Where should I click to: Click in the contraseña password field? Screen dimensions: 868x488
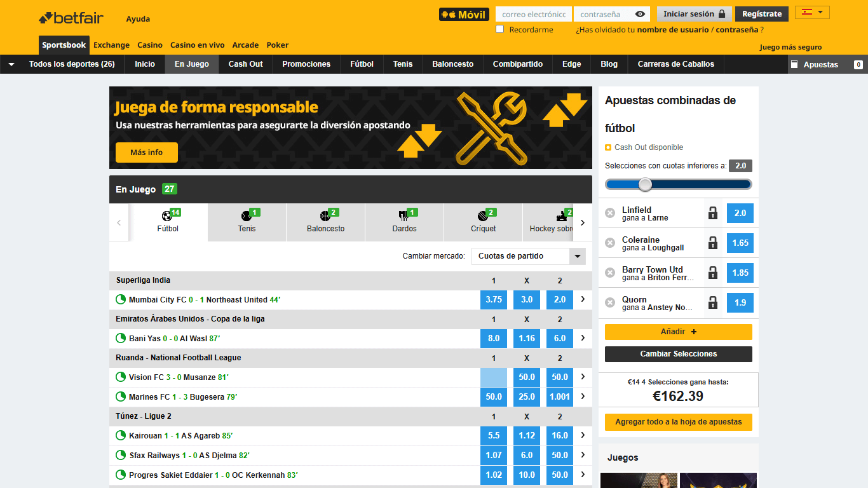606,14
